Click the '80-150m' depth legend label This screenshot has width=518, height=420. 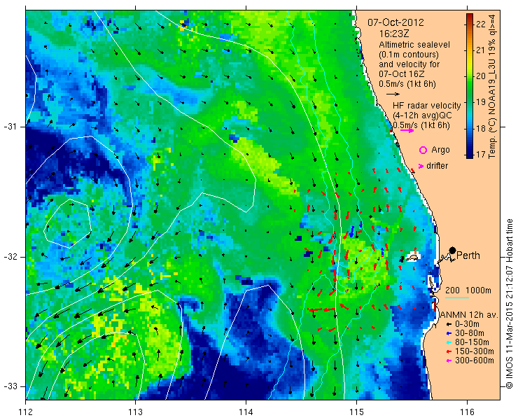(472, 343)
